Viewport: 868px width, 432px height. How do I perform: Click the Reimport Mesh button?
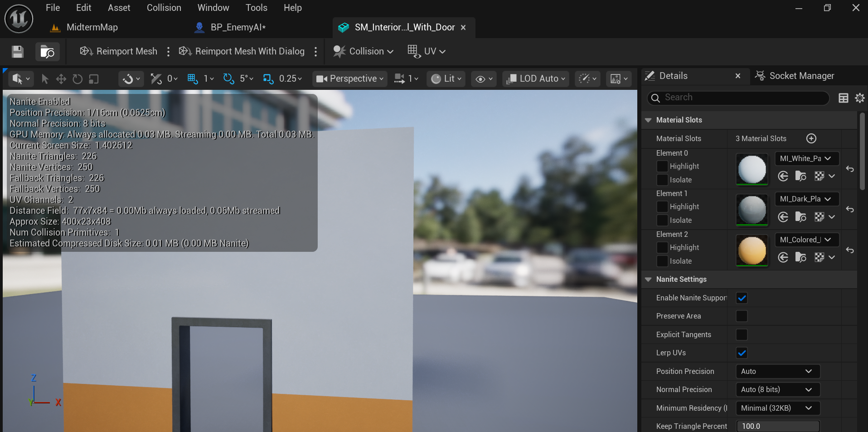click(119, 52)
